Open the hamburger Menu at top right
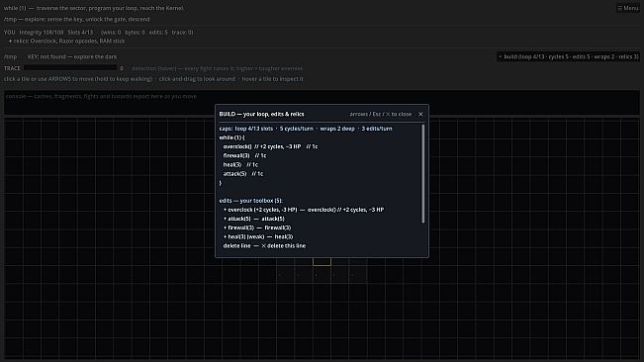 (x=628, y=8)
